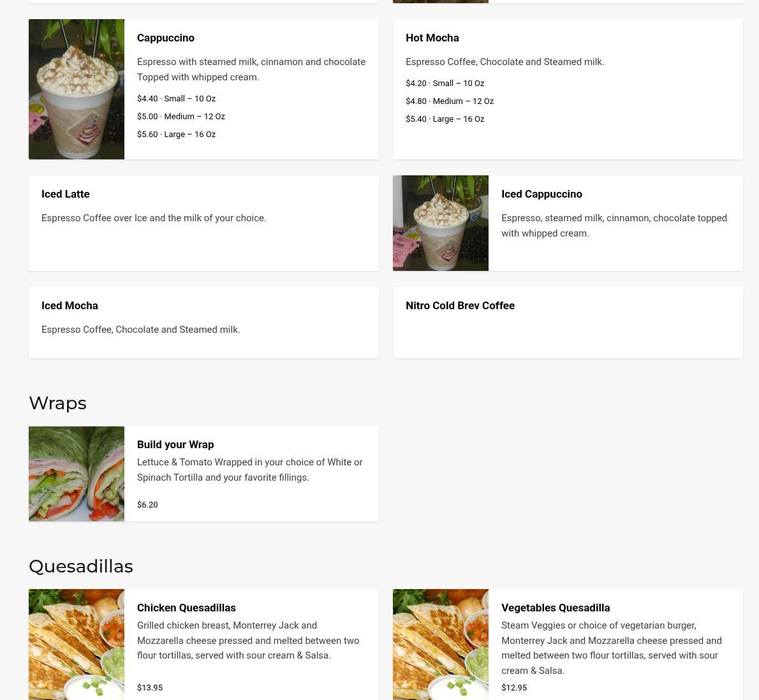Image resolution: width=759 pixels, height=700 pixels.
Task: Click the Iced Cappuccino photo
Action: [441, 223]
